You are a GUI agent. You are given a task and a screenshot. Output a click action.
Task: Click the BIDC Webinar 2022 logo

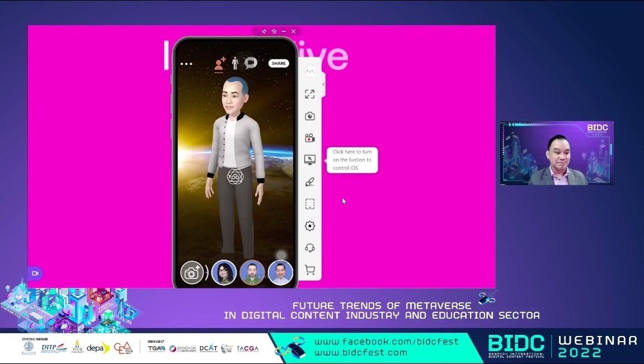click(563, 346)
